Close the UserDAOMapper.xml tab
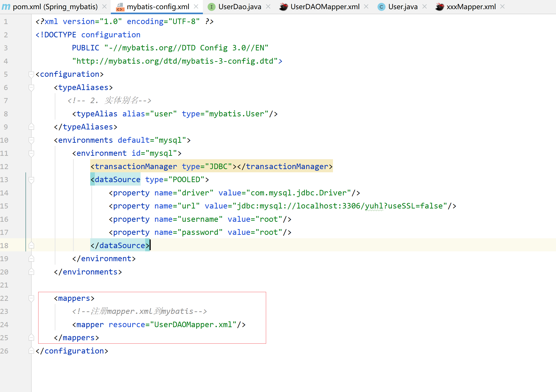556x392 pixels. coord(366,7)
